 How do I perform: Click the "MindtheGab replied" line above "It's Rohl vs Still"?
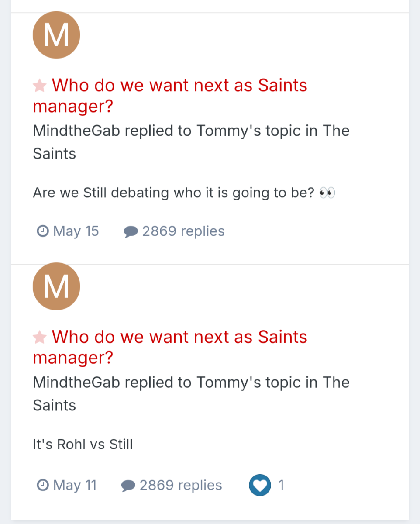click(x=191, y=383)
